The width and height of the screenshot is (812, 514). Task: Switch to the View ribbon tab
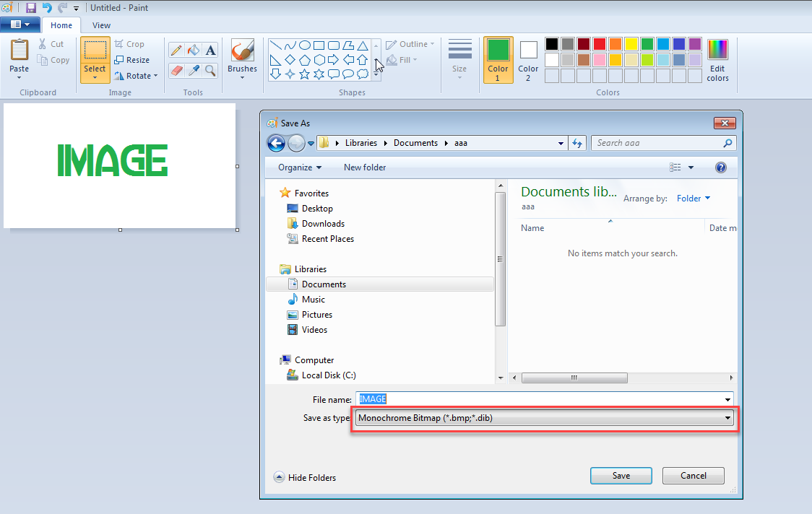[x=101, y=25]
